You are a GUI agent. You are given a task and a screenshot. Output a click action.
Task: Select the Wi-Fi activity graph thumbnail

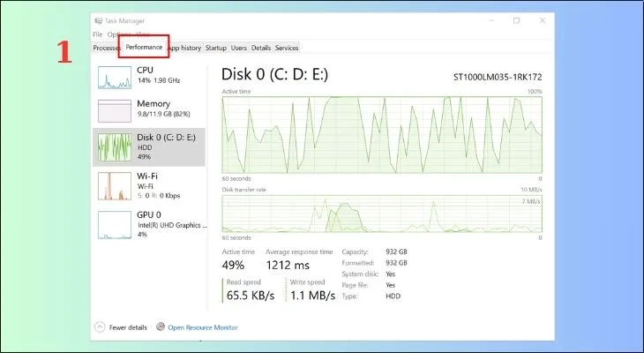pos(114,186)
